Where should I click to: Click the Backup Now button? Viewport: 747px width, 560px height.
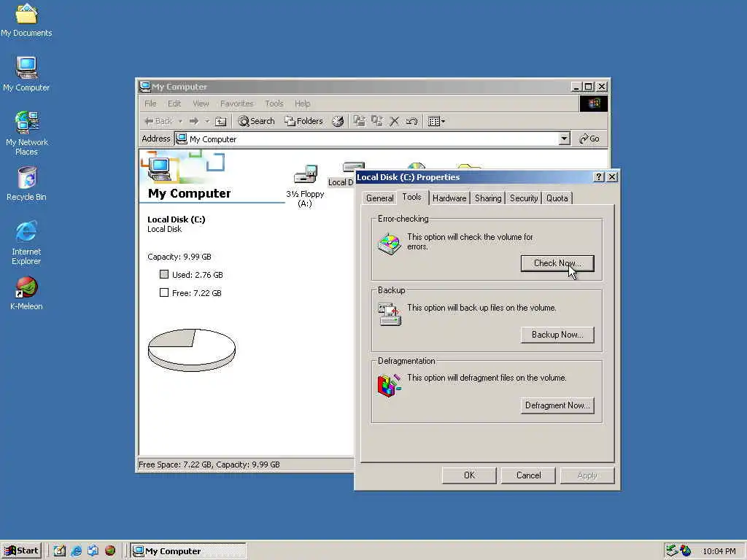(557, 335)
